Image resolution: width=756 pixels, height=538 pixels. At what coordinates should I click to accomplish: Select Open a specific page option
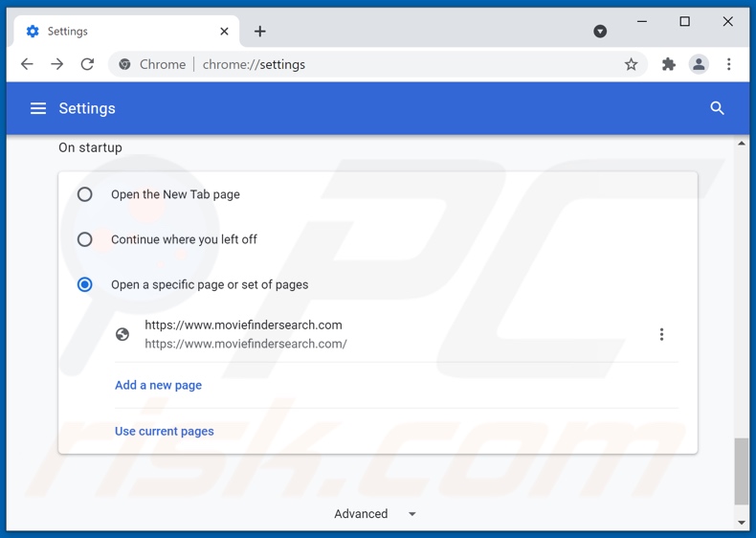[x=85, y=284]
